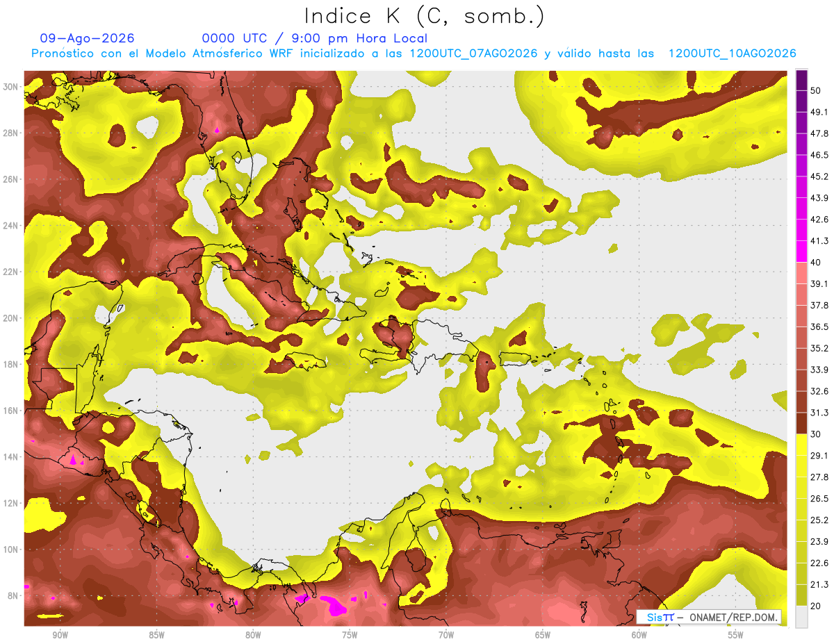Screen dimensions: 834x644
Task: Click the colorbar value '47.8'
Action: [x=820, y=134]
